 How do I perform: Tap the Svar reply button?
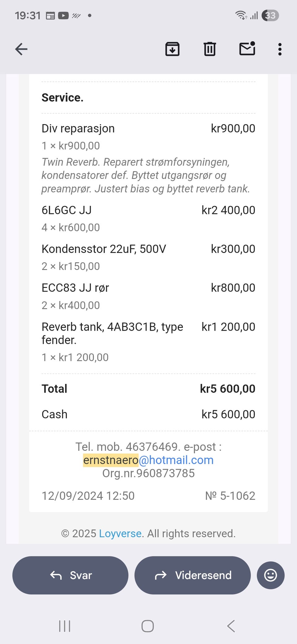tap(70, 575)
